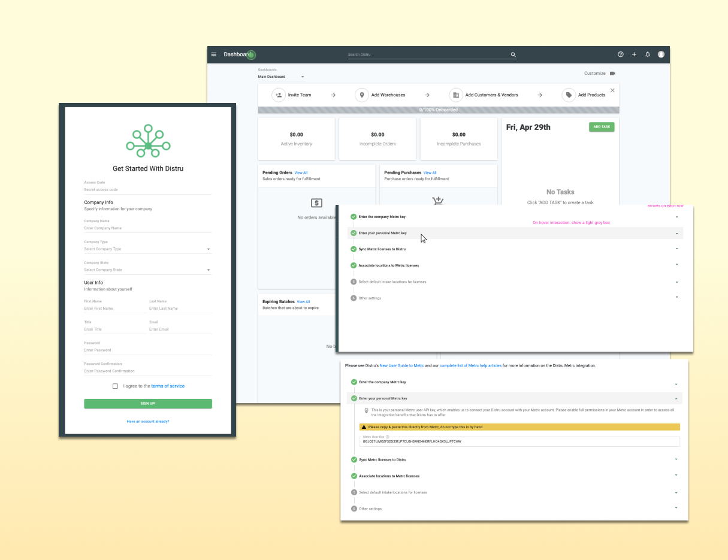This screenshot has height=560, width=728.
Task: Open the hamburger menu in Dashboard header
Action: tap(214, 55)
